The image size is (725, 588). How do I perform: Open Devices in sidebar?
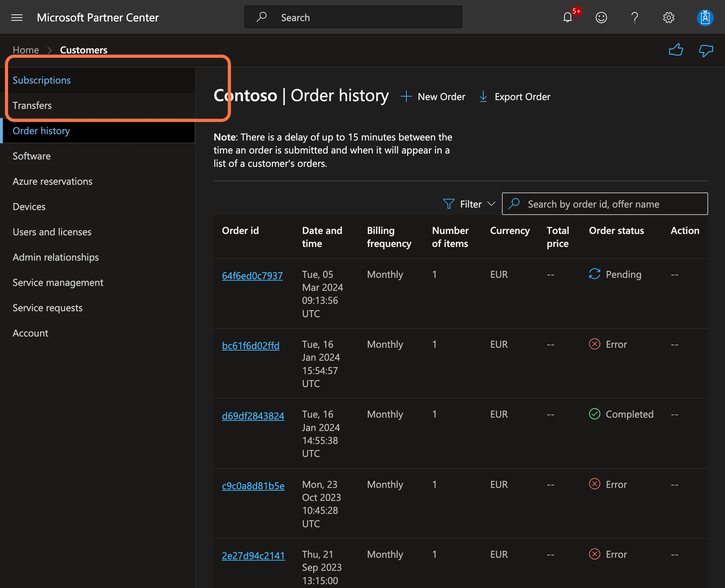coord(98,207)
